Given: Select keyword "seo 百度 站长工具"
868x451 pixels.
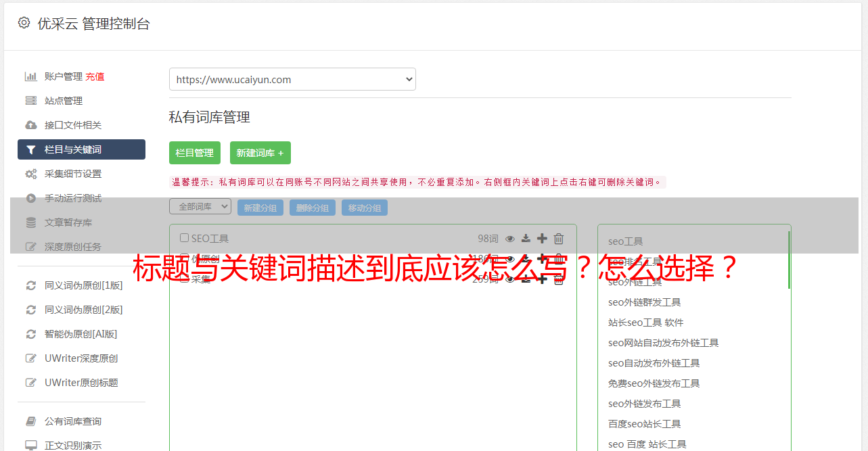Looking at the screenshot, I should [x=647, y=444].
